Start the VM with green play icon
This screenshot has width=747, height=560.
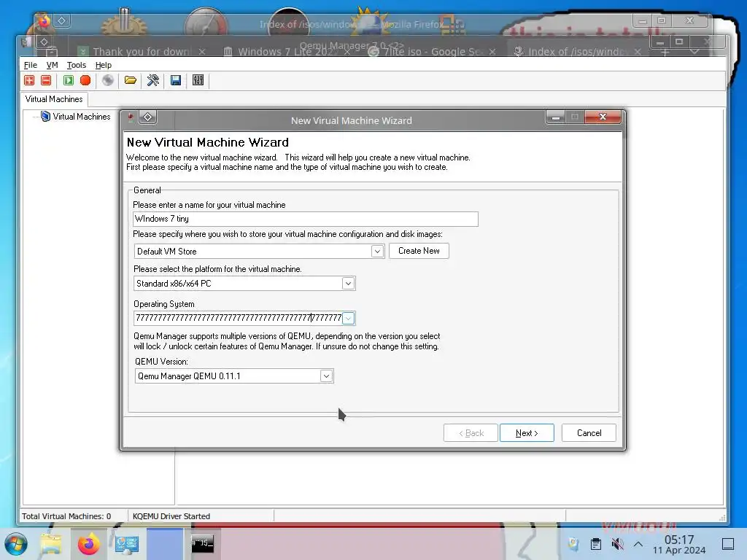coord(69,80)
